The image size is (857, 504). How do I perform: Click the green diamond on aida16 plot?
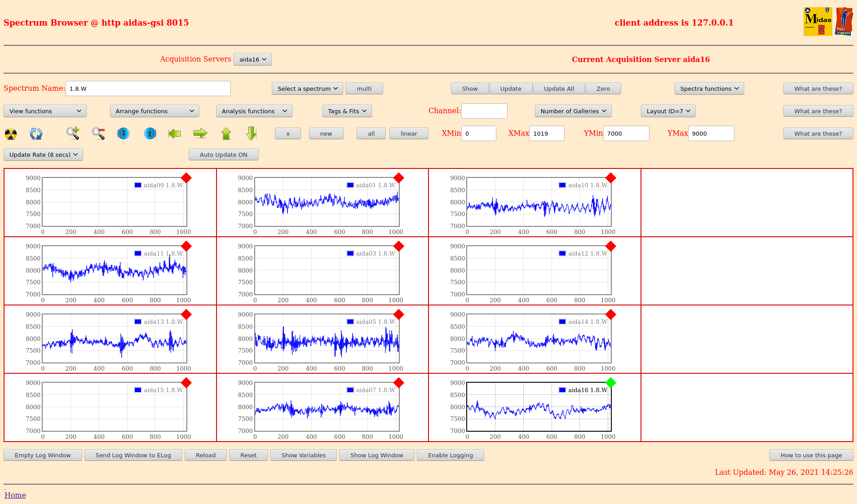click(x=610, y=383)
